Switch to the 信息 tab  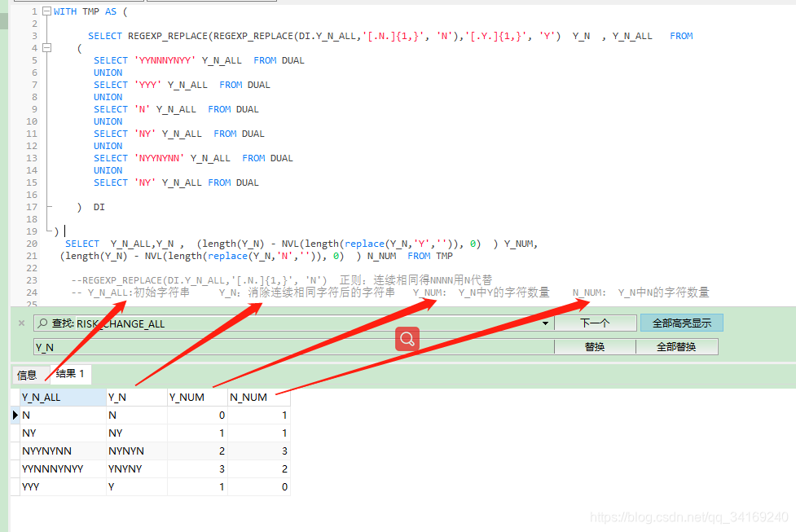[x=29, y=374]
